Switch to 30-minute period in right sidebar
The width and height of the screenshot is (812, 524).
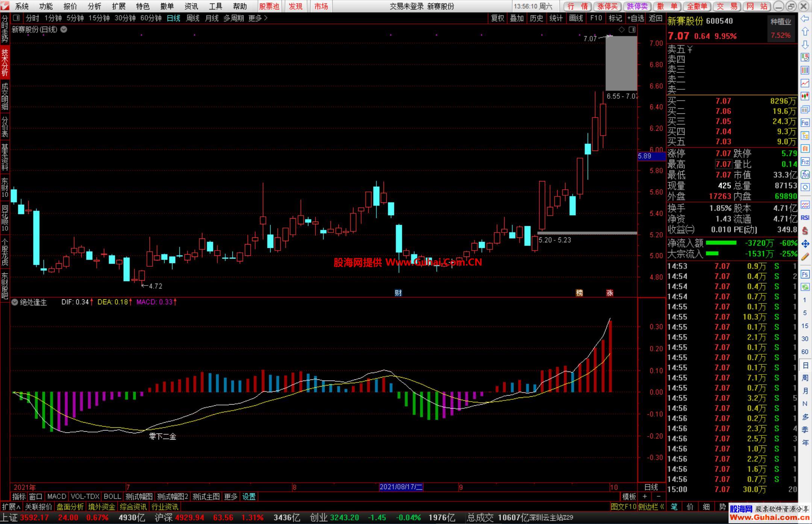click(805, 338)
